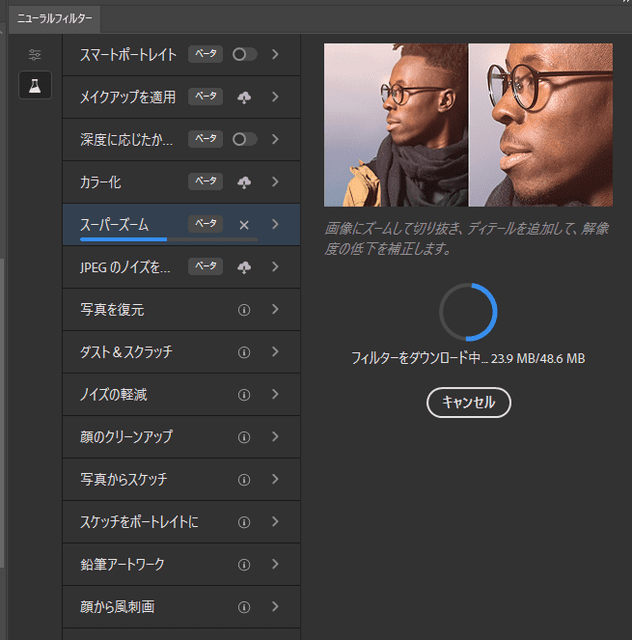Expand ノイズの軽減 chevron

(x=275, y=394)
